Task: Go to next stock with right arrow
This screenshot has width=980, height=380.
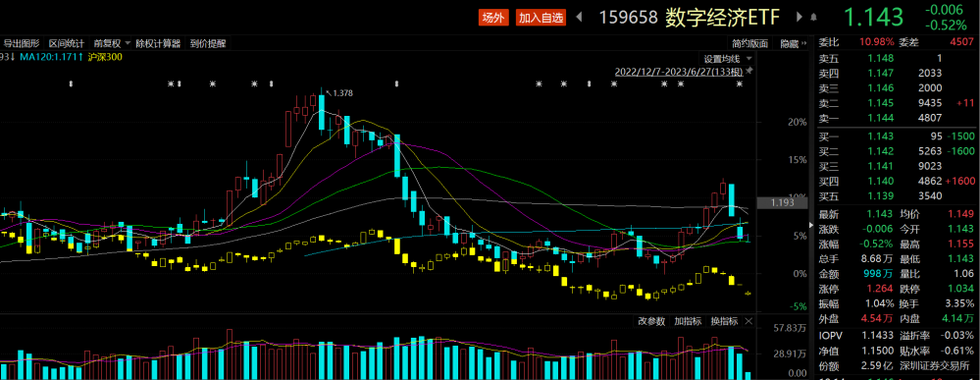Action: [x=799, y=17]
